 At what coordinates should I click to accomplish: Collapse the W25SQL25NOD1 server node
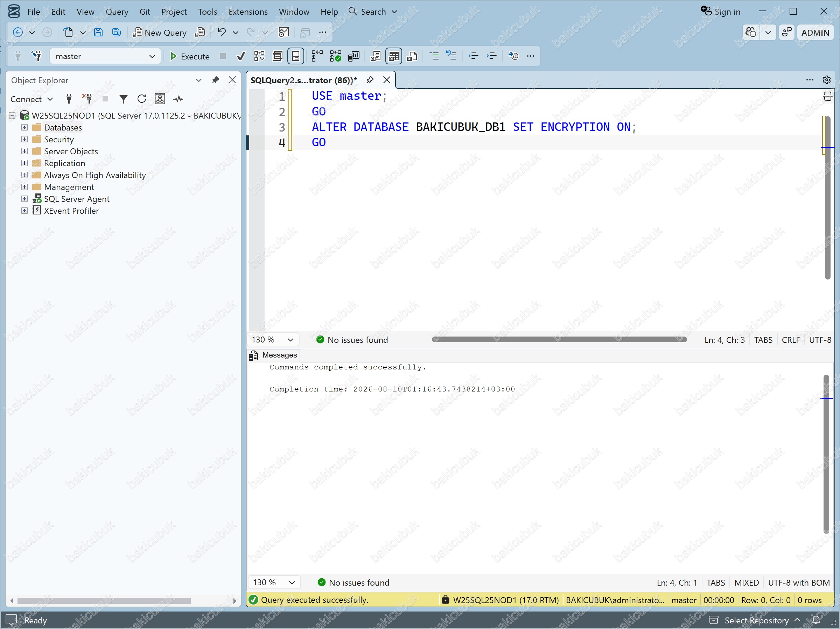(x=13, y=115)
